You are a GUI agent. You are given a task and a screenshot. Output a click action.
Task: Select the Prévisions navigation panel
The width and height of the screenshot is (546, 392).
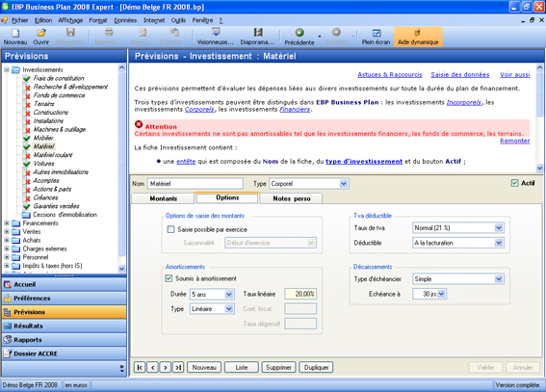(65, 312)
